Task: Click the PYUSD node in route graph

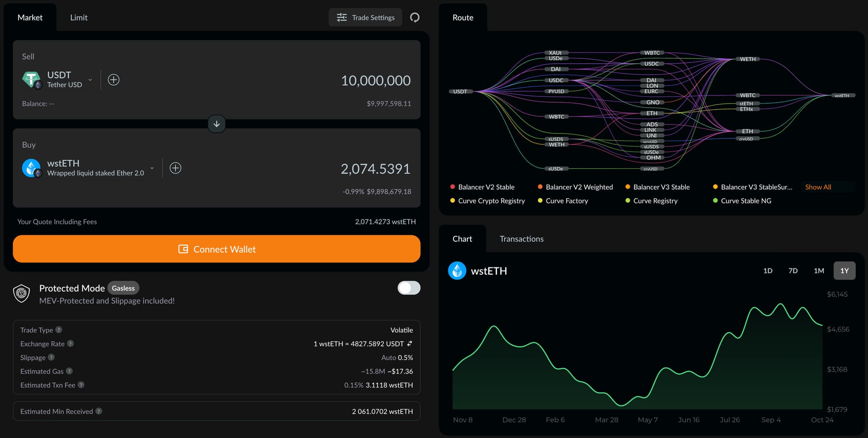Action: coord(556,91)
